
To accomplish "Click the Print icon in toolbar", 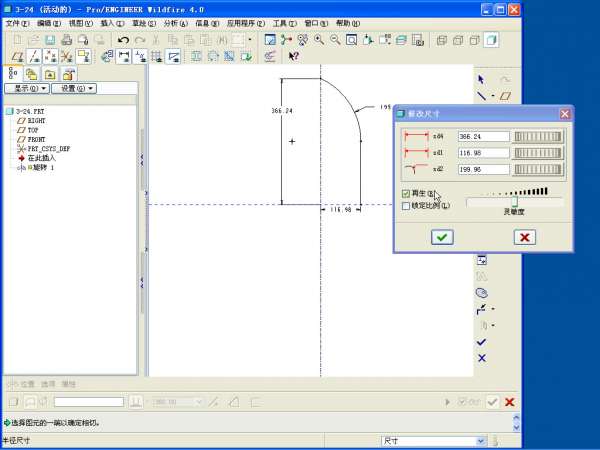I will point(67,40).
